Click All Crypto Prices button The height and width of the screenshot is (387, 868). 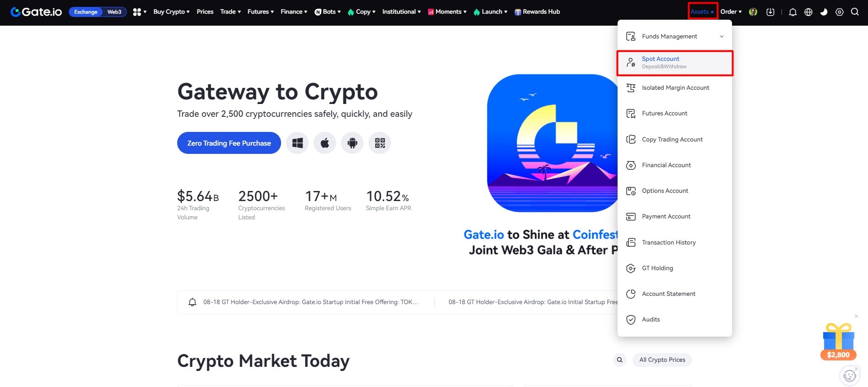click(x=662, y=360)
